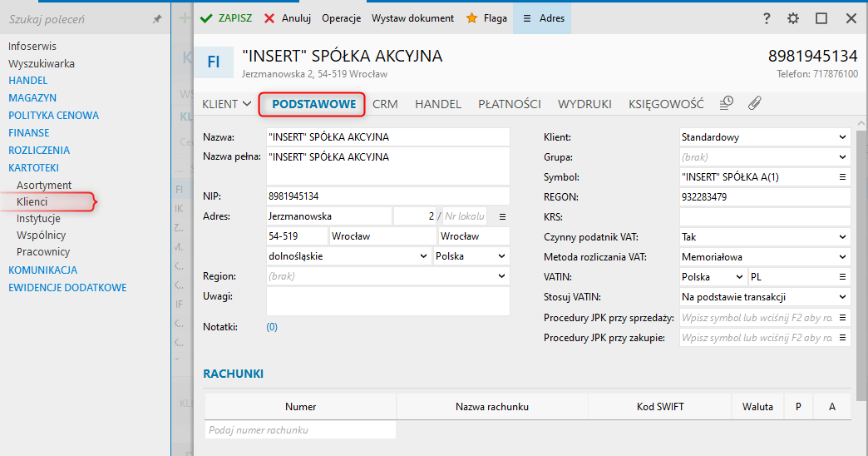Pin the search commands panel
Viewport: 868px width, 456px height.
[157, 18]
